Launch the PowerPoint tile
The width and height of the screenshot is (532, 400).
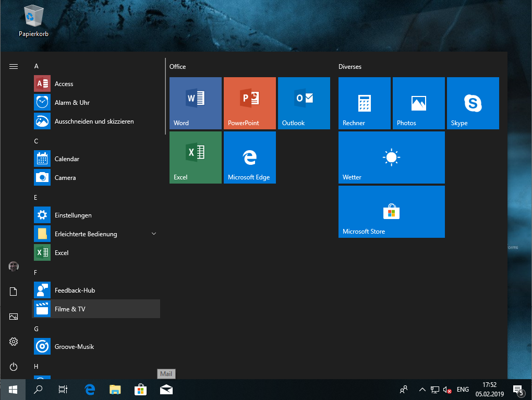click(x=250, y=103)
